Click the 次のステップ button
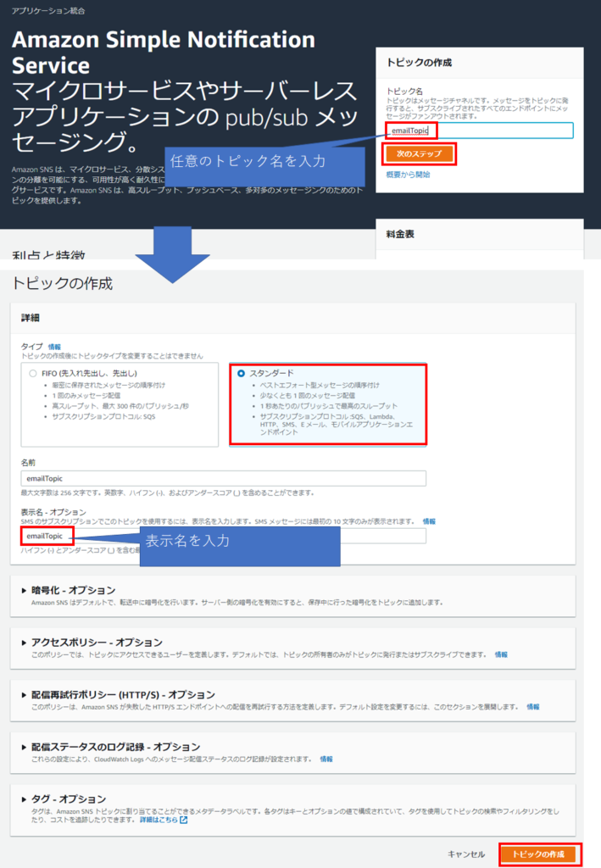The image size is (601, 868). point(419,154)
